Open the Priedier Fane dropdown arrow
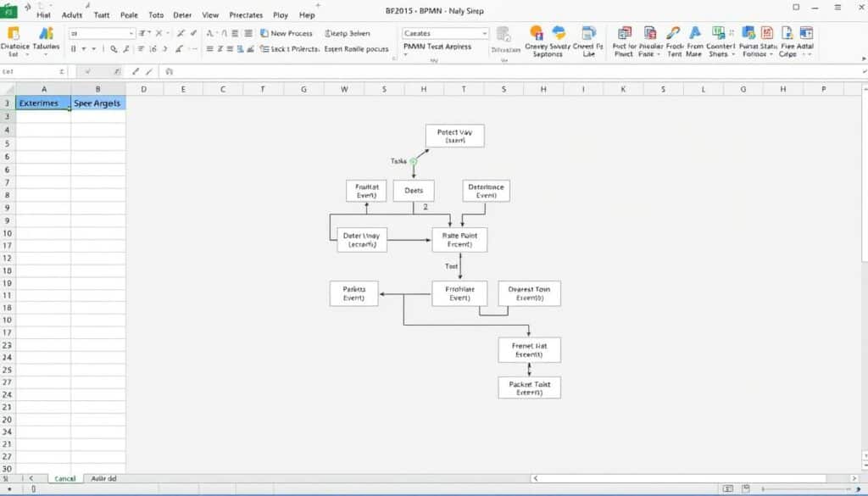The image size is (868, 496). (x=659, y=54)
